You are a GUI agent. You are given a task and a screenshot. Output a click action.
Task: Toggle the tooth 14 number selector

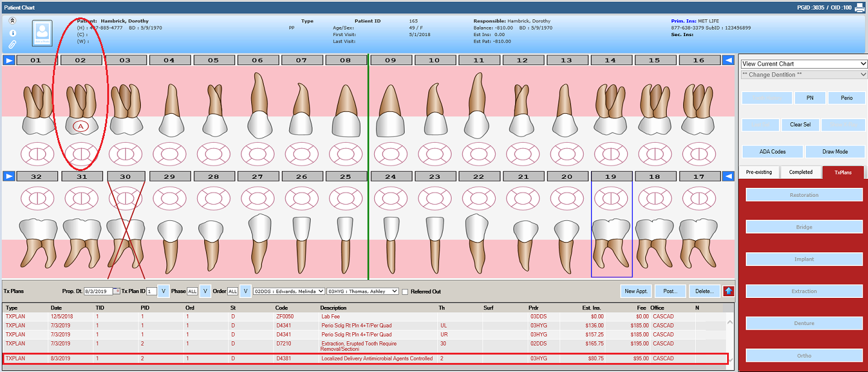[x=611, y=60]
